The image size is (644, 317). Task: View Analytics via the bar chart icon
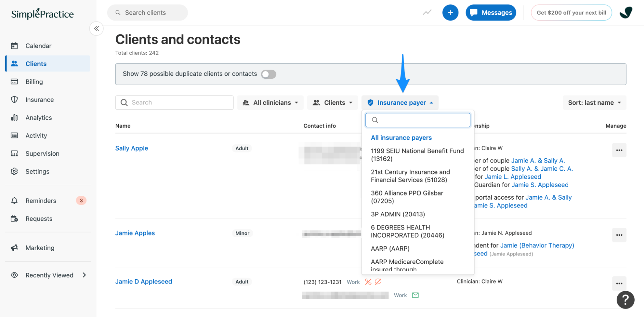tap(14, 117)
